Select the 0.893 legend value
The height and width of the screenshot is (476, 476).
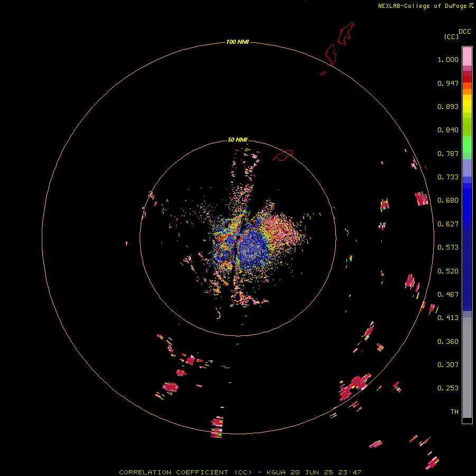coord(448,106)
